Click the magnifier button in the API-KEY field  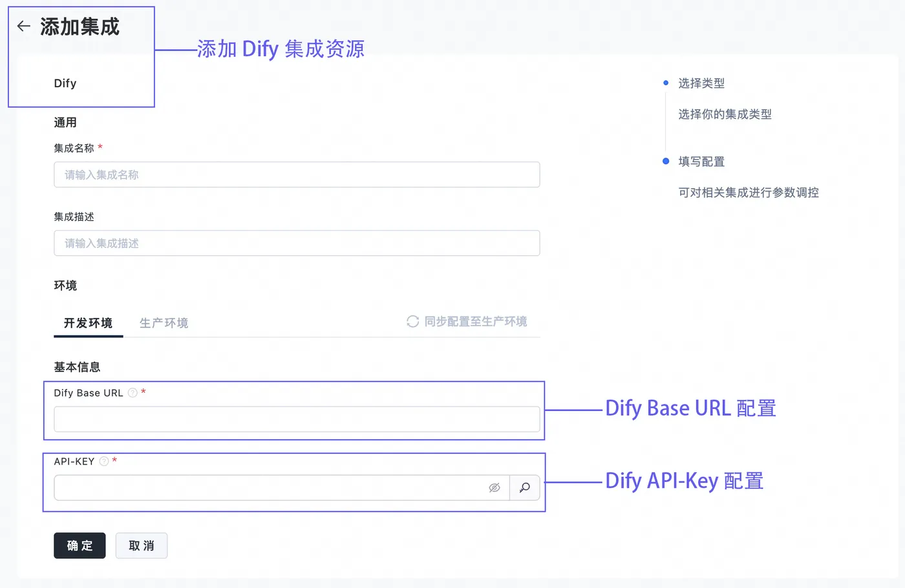pos(525,488)
